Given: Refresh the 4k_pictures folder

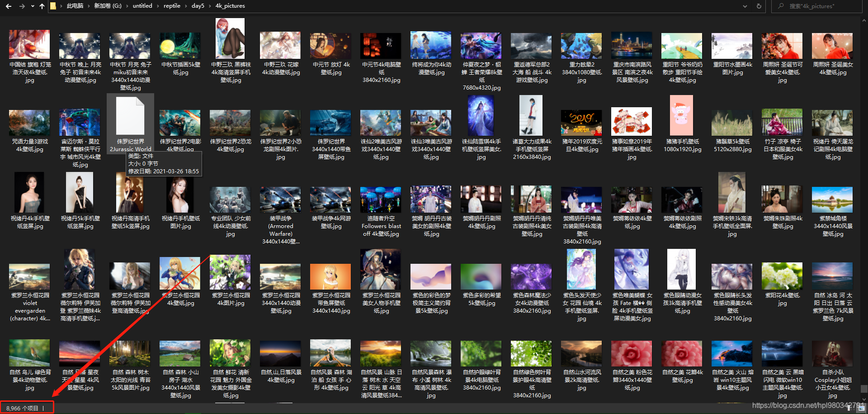Looking at the screenshot, I should point(759,6).
